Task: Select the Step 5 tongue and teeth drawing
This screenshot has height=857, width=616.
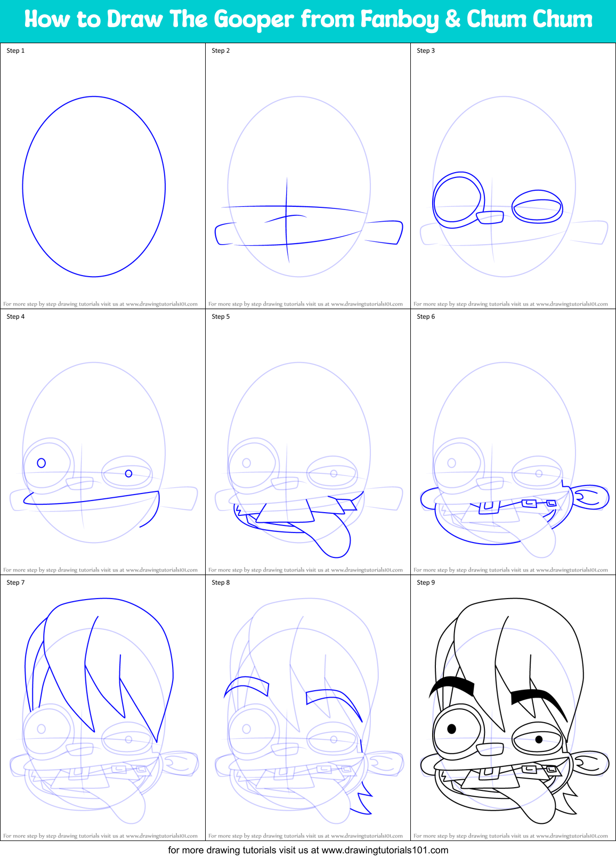Action: (309, 460)
